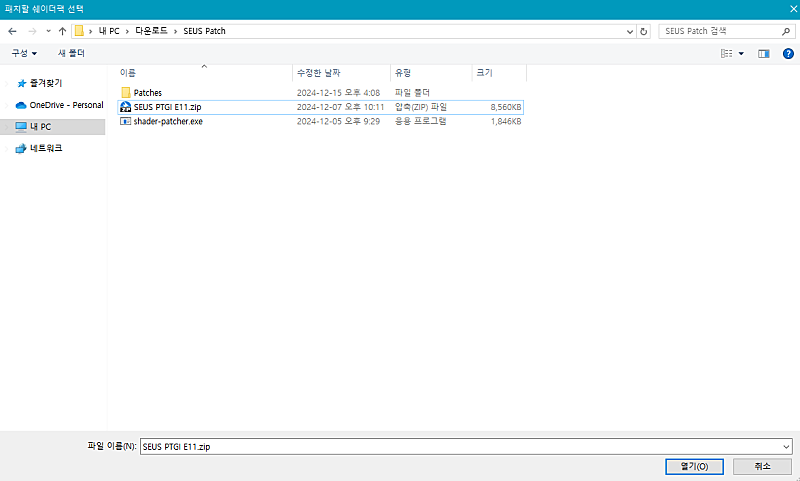The height and width of the screenshot is (481, 800).
Task: Select the Patches folder name
Action: (x=147, y=93)
